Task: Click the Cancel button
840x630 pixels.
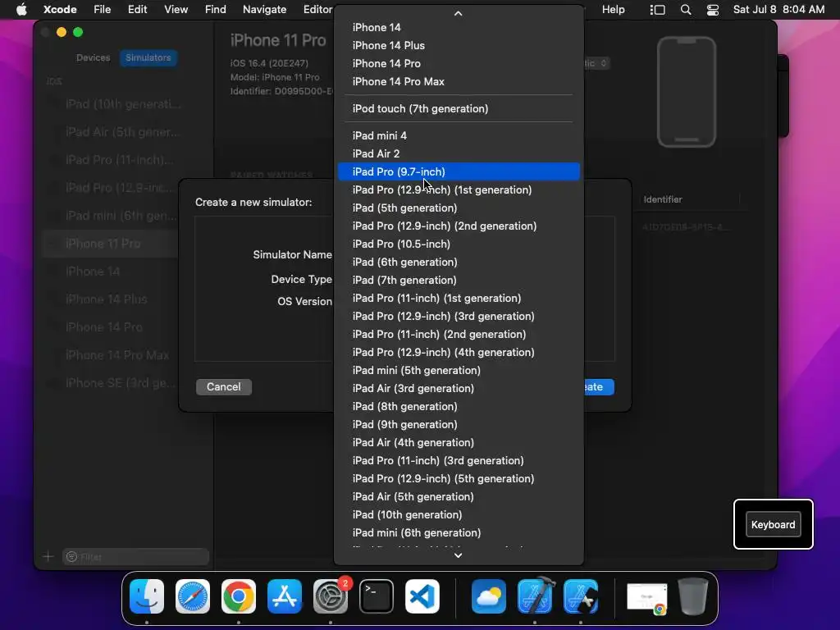Action: (x=224, y=387)
